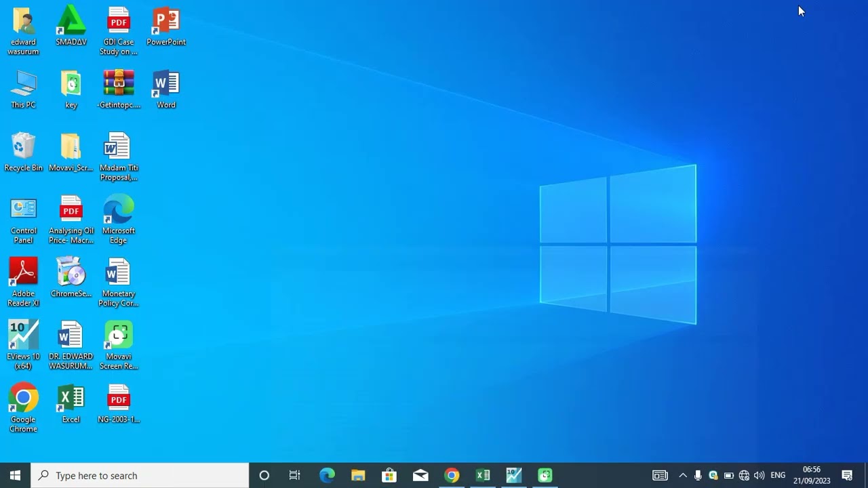The height and width of the screenshot is (488, 868).
Task: Open the Mail app from taskbar
Action: pos(420,476)
